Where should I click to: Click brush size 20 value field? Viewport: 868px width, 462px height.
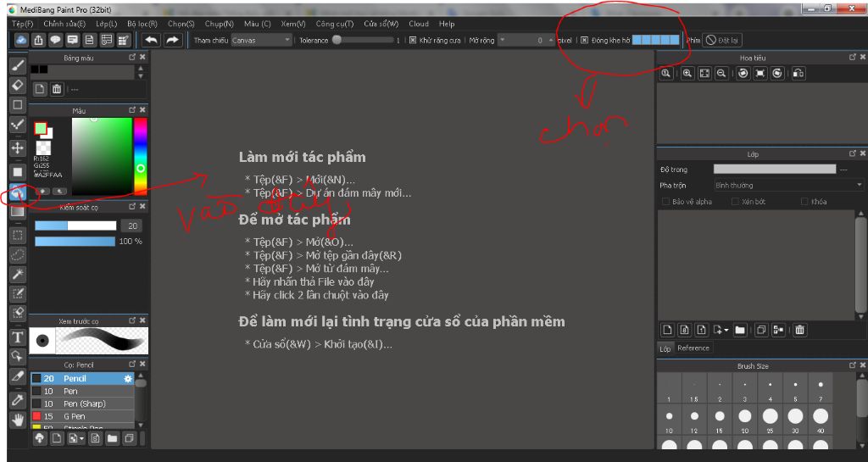pos(131,225)
